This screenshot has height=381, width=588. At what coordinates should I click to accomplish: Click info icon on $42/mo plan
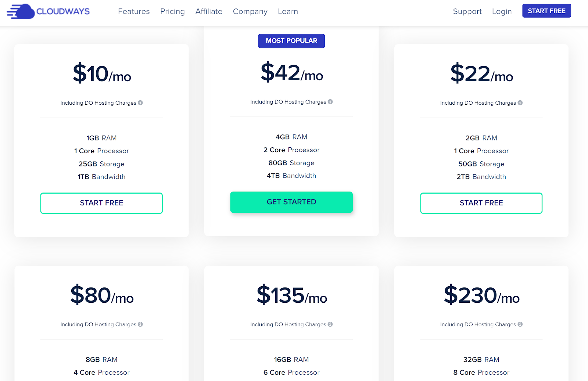tap(330, 102)
